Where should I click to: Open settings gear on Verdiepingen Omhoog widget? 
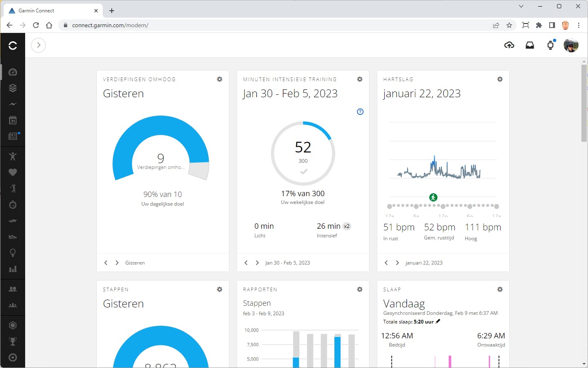[219, 79]
